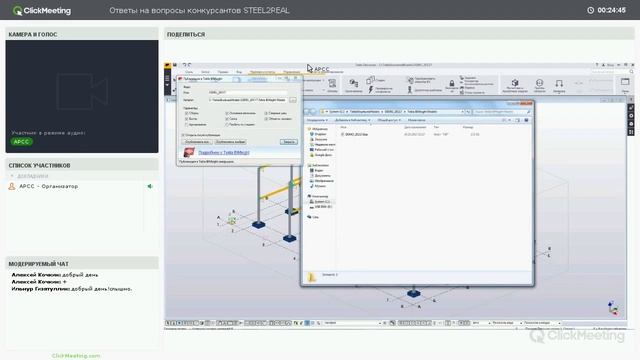Open the Подробнее о Tekla BIMsight link
The image size is (640, 360).
(224, 152)
